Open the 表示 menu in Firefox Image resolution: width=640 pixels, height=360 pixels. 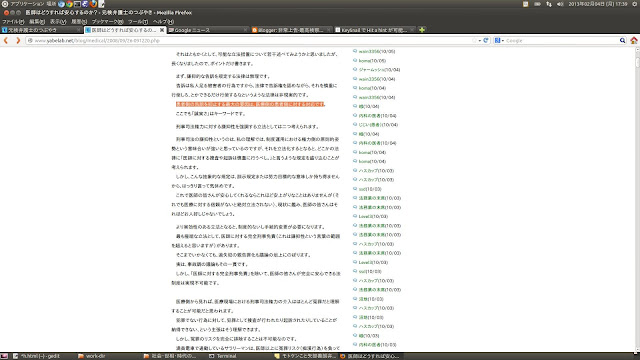[x=58, y=21]
